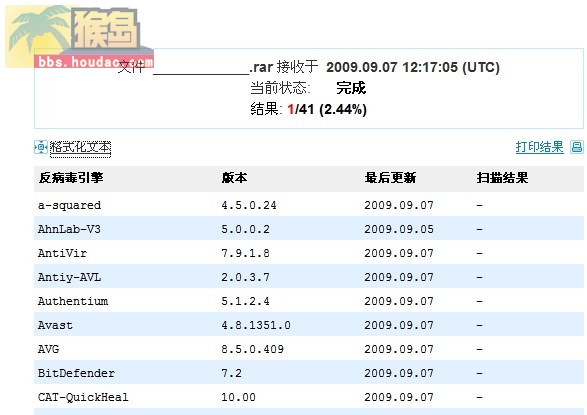Open the 格式化文本 link

[x=80, y=147]
